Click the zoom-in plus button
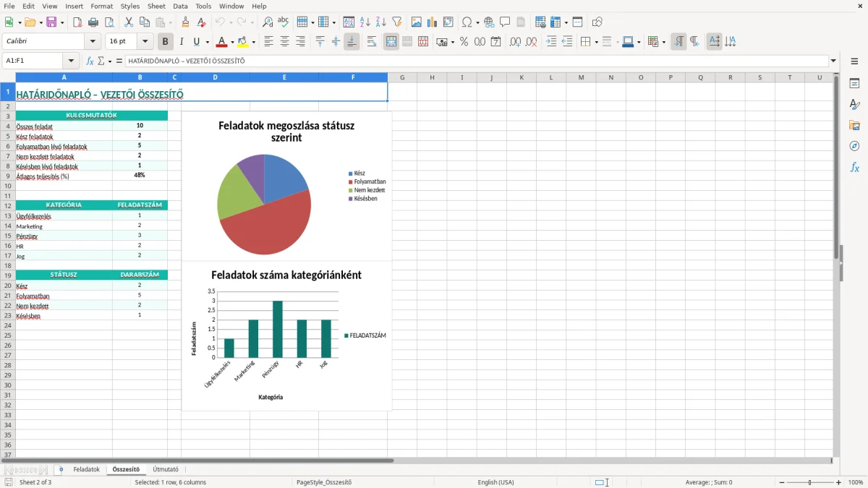Viewport: 868px width, 488px height. point(838,482)
